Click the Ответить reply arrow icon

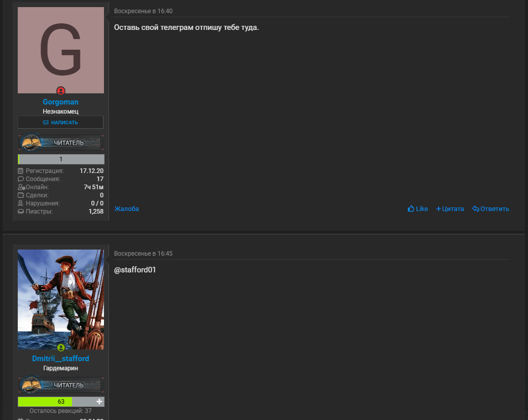point(475,209)
